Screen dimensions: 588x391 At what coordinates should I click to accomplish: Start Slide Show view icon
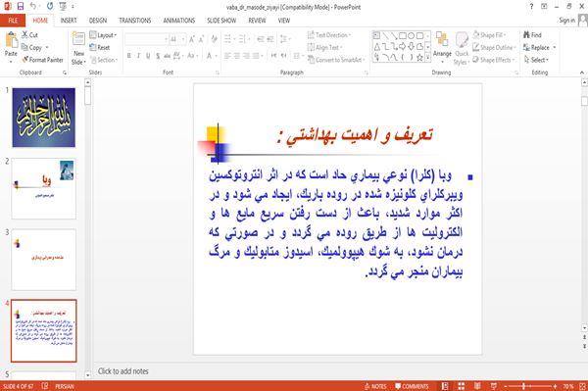(x=494, y=386)
